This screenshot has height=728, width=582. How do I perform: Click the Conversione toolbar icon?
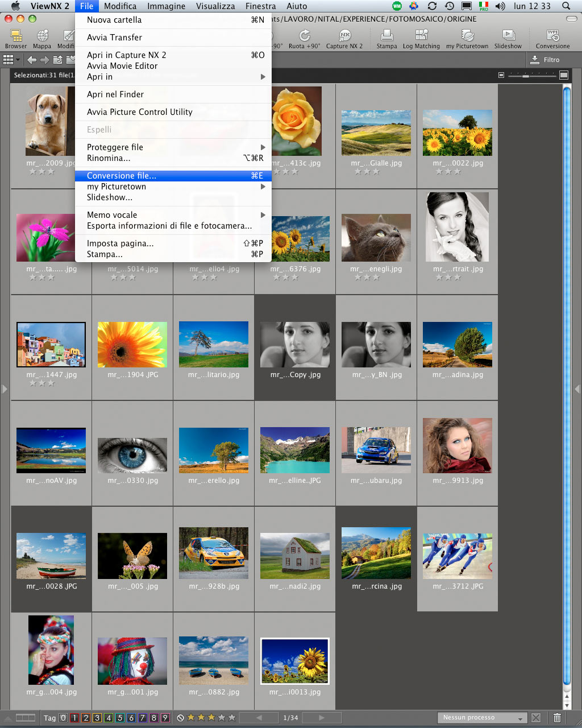coord(552,39)
